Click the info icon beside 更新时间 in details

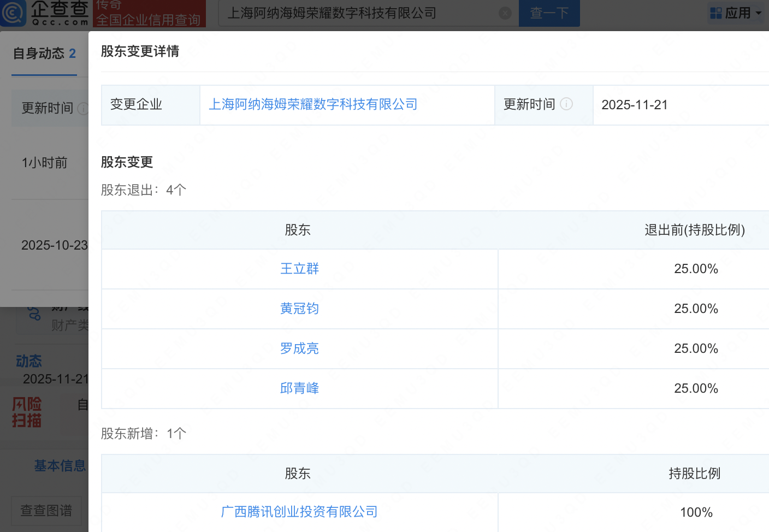pos(566,104)
